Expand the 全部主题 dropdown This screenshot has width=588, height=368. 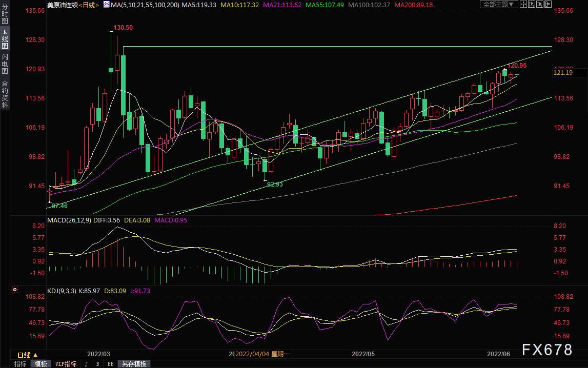[x=499, y=4]
